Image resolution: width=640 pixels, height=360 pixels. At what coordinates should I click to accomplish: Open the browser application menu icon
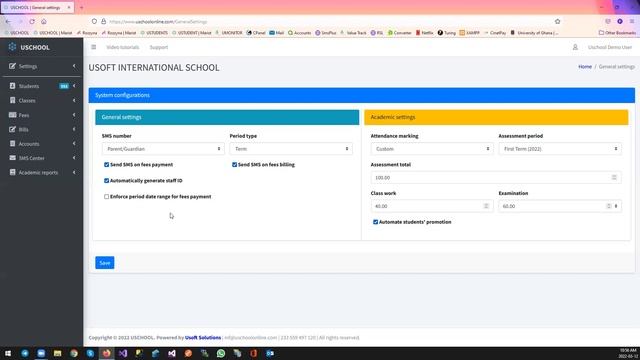point(632,21)
